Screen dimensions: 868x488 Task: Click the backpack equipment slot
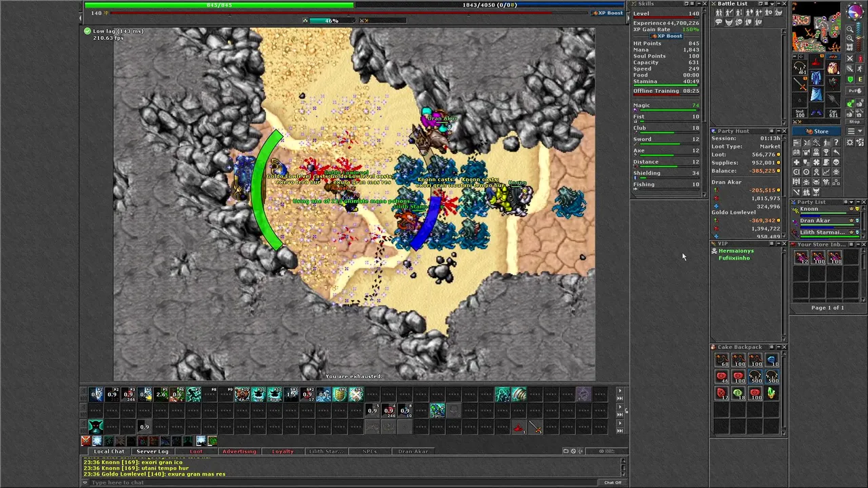pyautogui.click(x=833, y=68)
